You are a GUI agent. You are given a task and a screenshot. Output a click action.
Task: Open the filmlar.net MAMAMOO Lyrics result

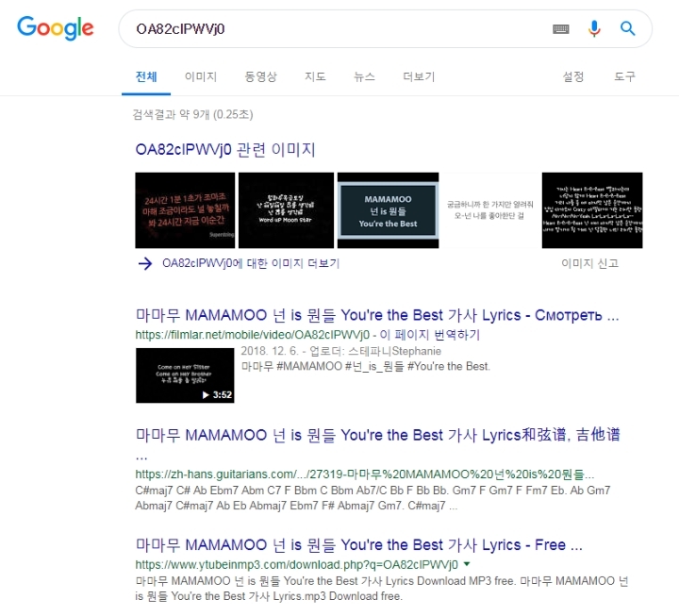point(377,315)
